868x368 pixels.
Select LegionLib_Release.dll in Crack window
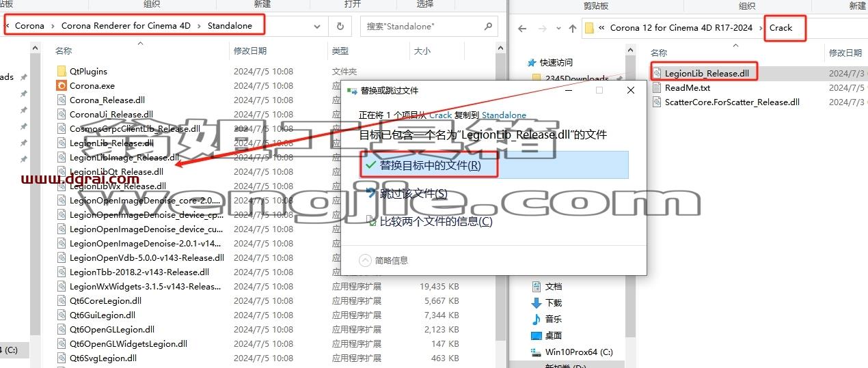coord(707,73)
